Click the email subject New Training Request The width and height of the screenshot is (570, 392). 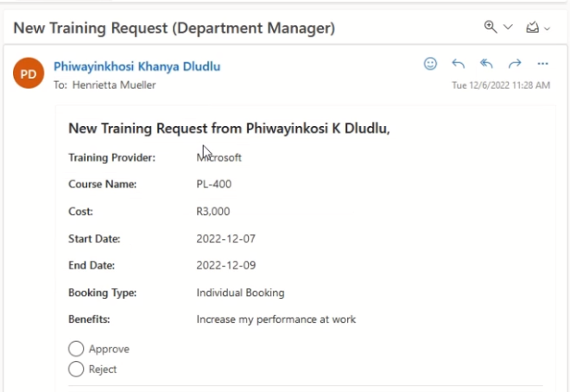[x=174, y=28]
